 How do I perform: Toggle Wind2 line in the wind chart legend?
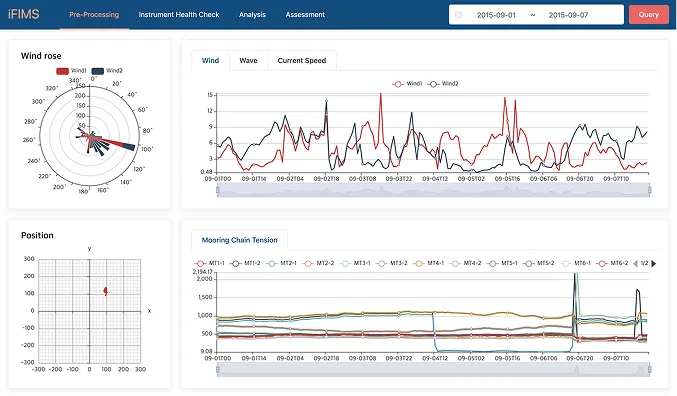tap(443, 84)
